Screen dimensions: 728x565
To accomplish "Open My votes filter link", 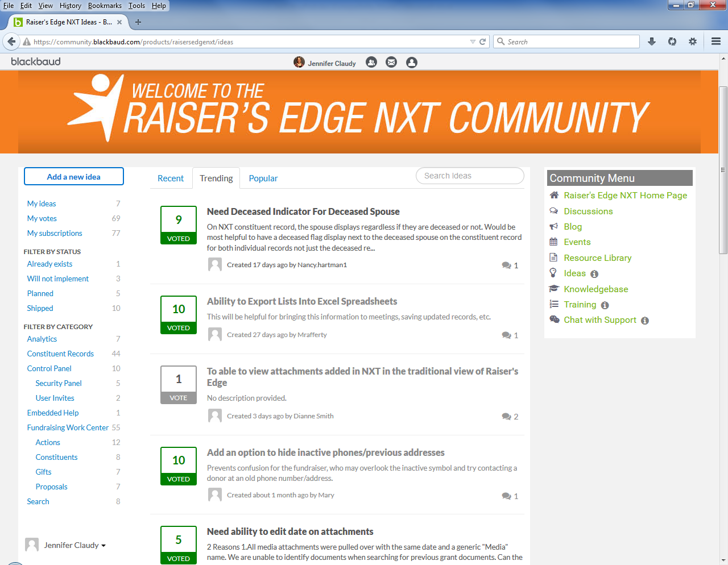I will pos(42,218).
